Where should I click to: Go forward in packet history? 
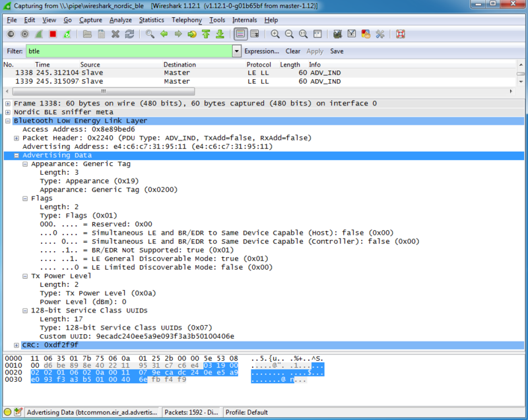[178, 34]
